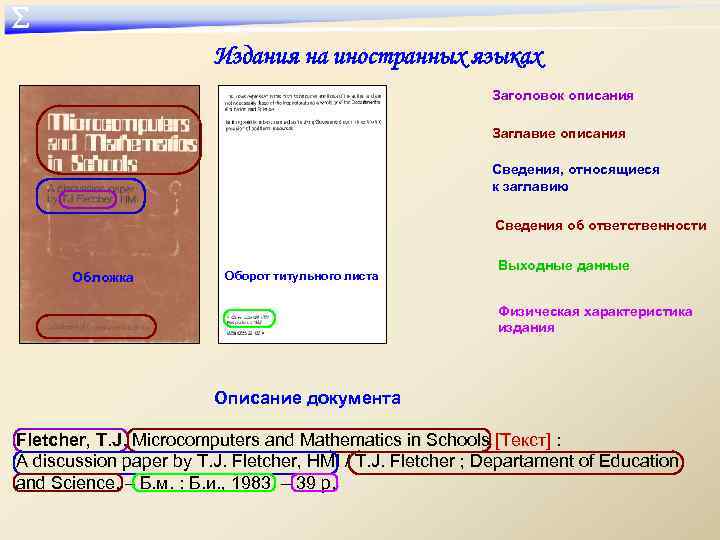
Task: Click "Fletcher, T.J." in the description
Action: click(70, 440)
